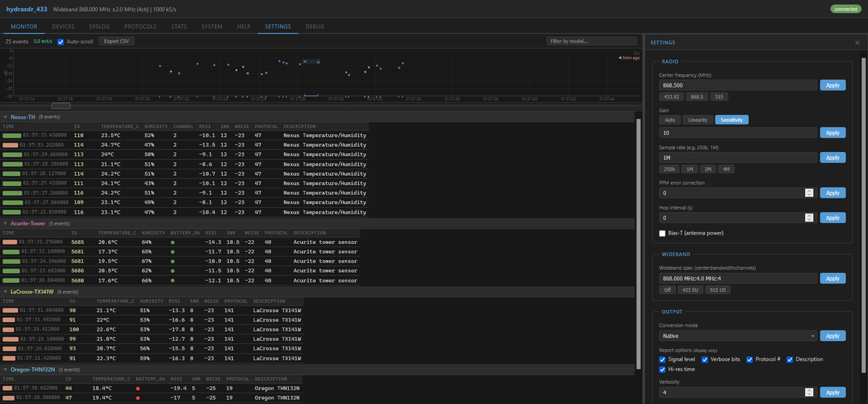Toggle the Auto-scroll checkbox
This screenshot has height=404, width=868.
pyautogui.click(x=61, y=41)
